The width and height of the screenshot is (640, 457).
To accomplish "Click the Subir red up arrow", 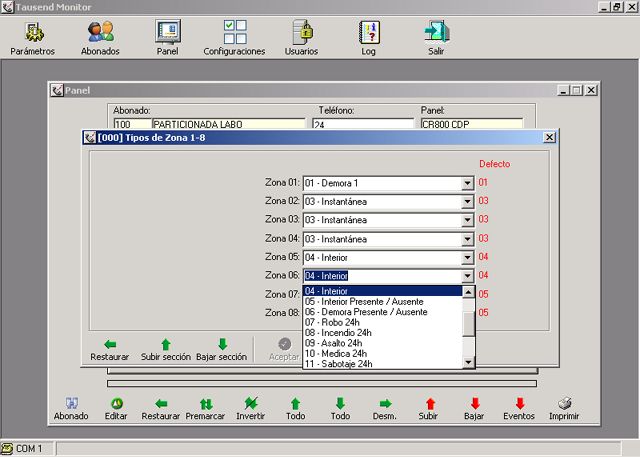I will [x=430, y=404].
